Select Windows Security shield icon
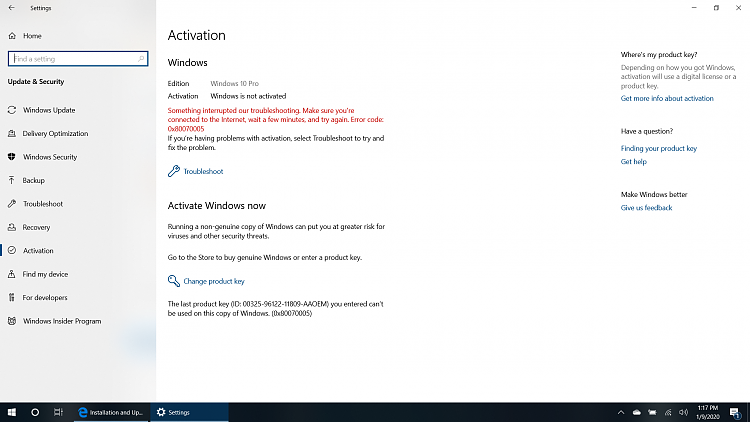This screenshot has width=750, height=422. click(12, 157)
